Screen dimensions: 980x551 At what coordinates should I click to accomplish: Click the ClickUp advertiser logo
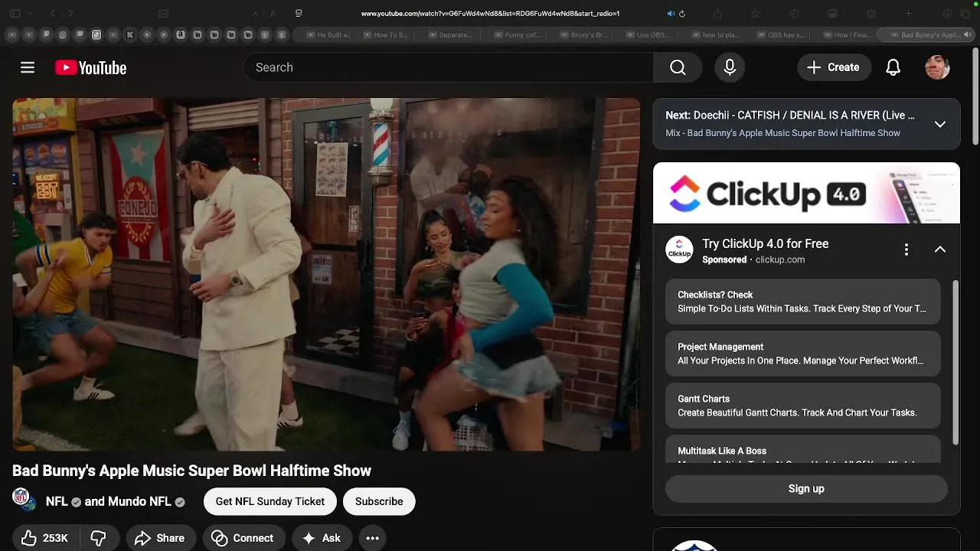point(679,250)
